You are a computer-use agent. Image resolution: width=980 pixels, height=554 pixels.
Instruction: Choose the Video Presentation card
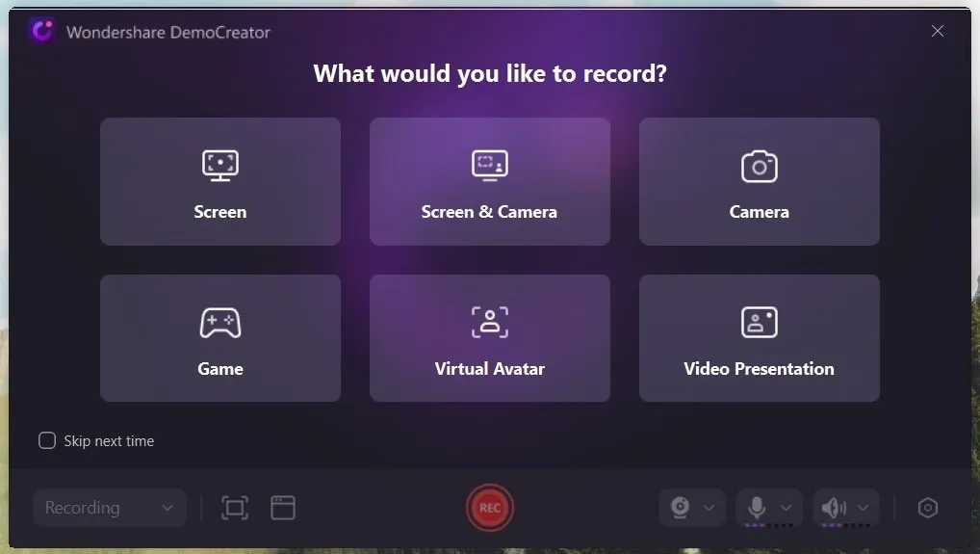click(759, 337)
